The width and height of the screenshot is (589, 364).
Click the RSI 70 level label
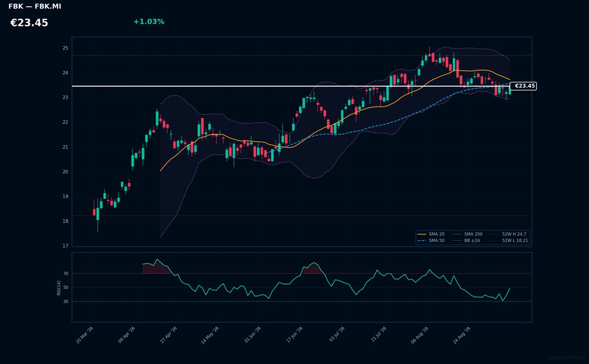(x=66, y=273)
